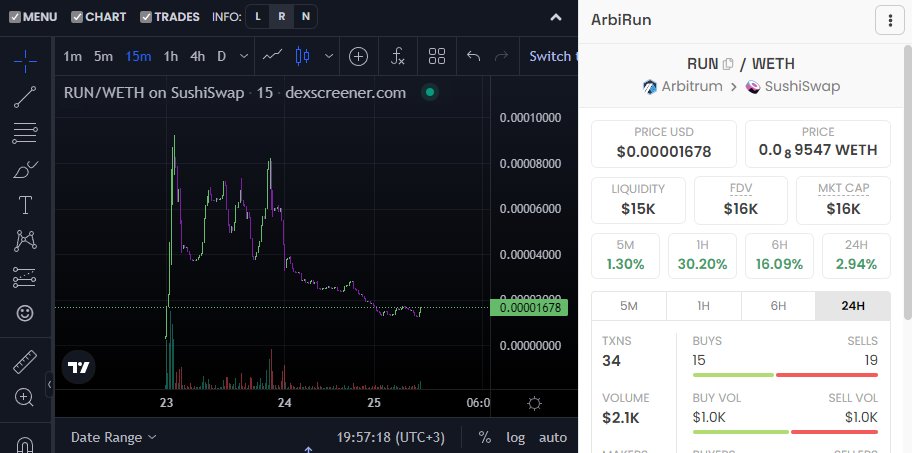
Task: Open the chart layout grid selector
Action: point(437,56)
